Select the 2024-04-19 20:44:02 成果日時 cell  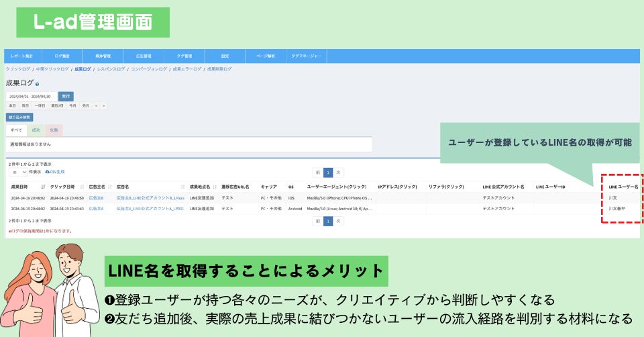(x=28, y=209)
